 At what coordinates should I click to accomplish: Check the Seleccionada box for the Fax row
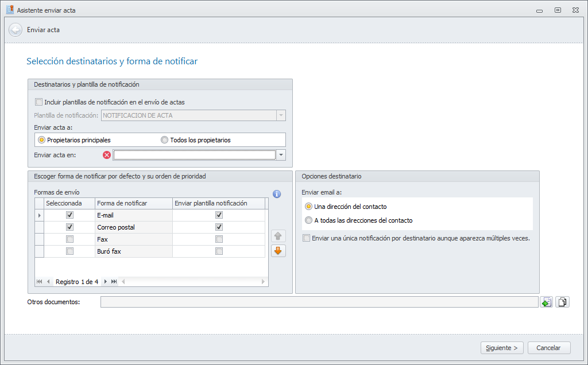pos(69,239)
